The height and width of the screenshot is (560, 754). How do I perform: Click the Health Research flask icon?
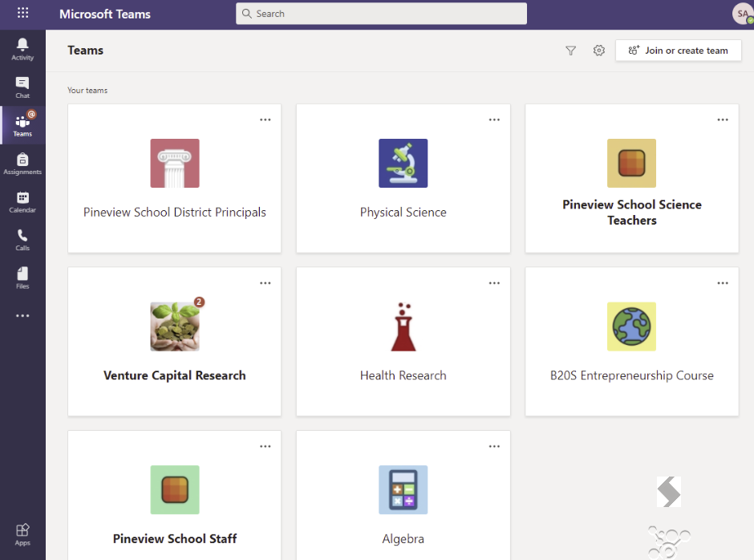coord(403,327)
